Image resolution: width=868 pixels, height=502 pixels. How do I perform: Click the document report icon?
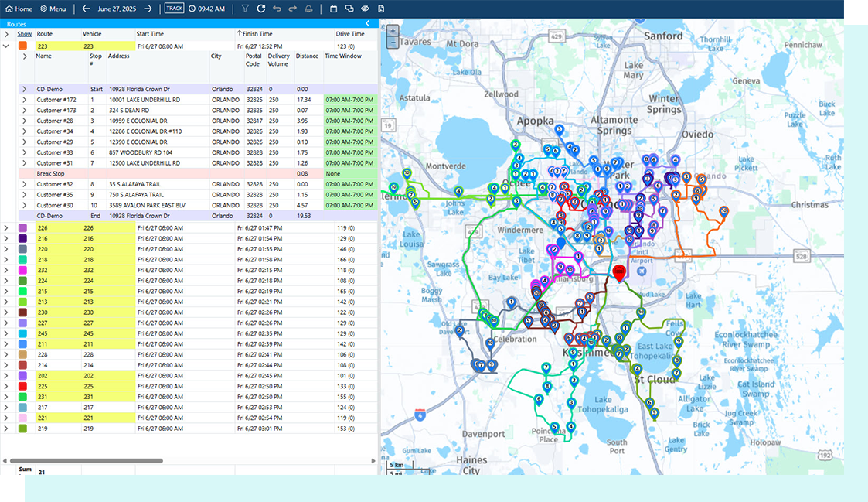coord(381,9)
